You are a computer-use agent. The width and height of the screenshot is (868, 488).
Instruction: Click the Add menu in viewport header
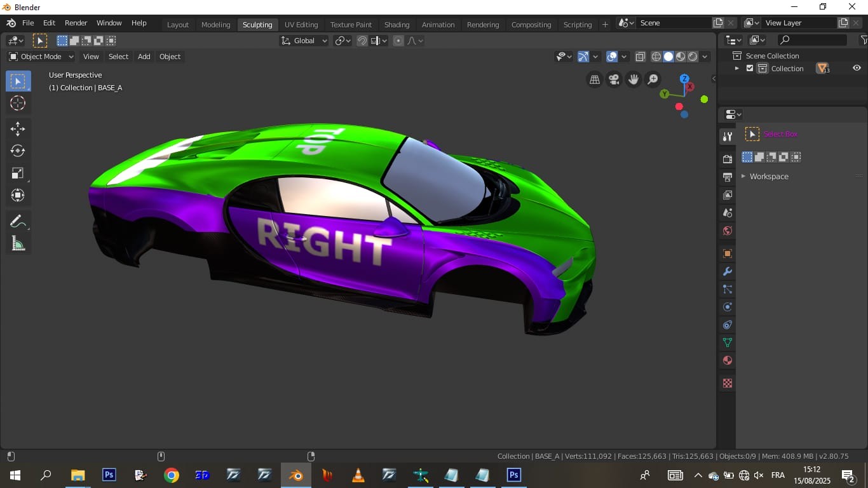click(x=144, y=57)
